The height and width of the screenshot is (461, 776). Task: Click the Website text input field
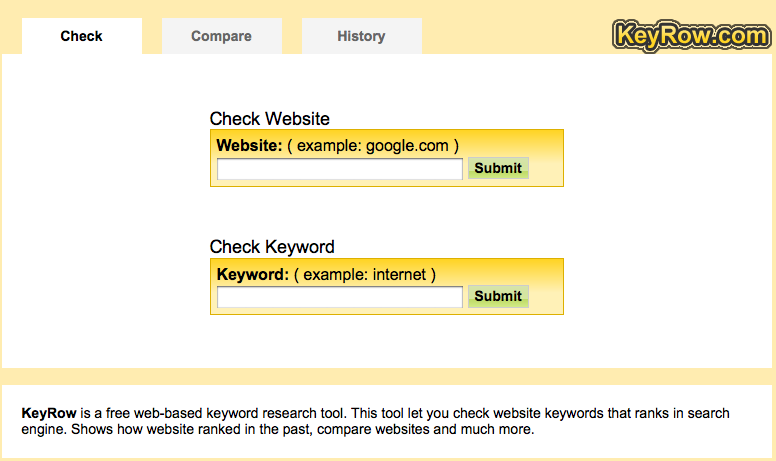coord(340,169)
